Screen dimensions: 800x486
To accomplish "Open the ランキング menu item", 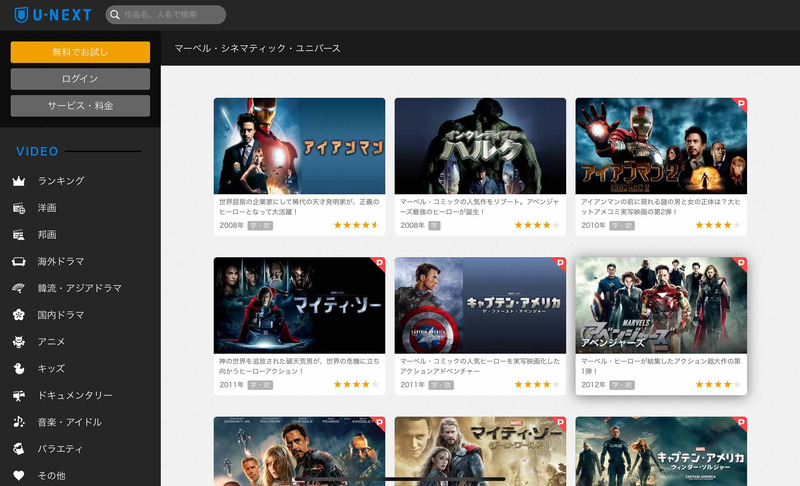I will click(x=61, y=181).
